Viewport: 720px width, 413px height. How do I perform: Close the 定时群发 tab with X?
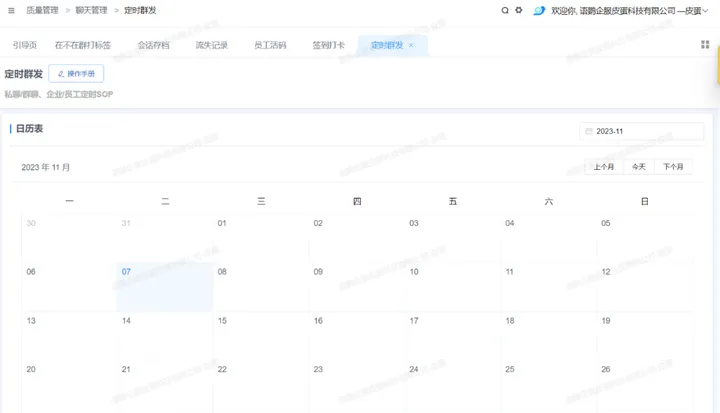point(411,45)
